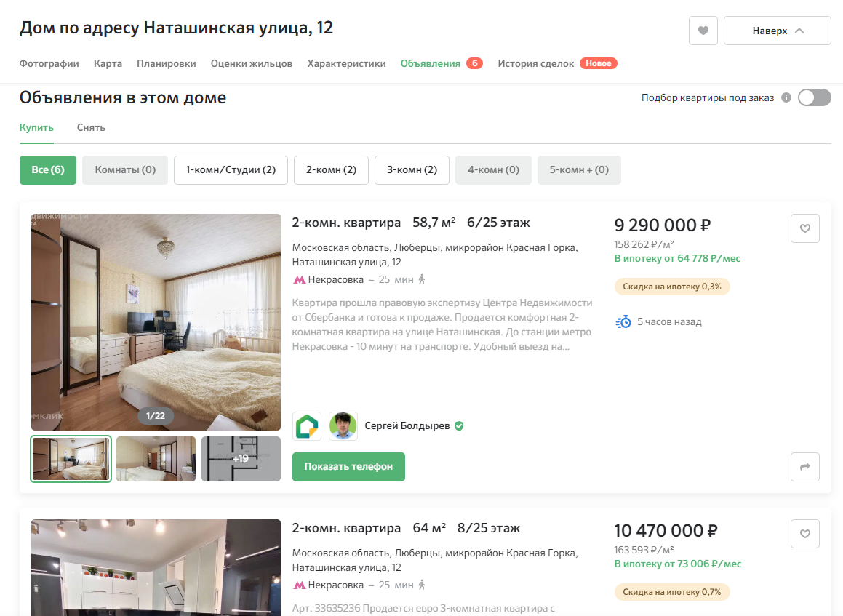Screen dimensions: 843x616
Task: Open the Фотографии section
Action: [49, 63]
